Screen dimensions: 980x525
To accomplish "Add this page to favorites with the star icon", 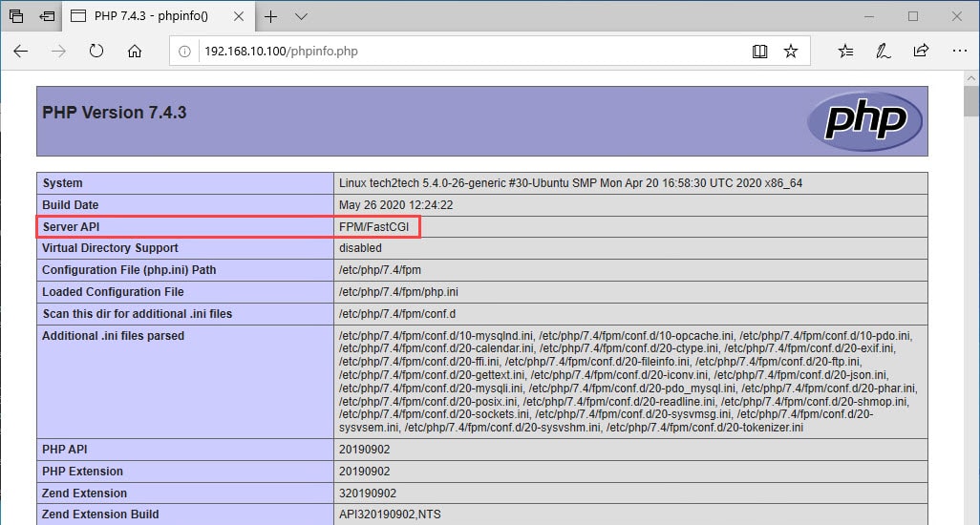I will [x=791, y=52].
